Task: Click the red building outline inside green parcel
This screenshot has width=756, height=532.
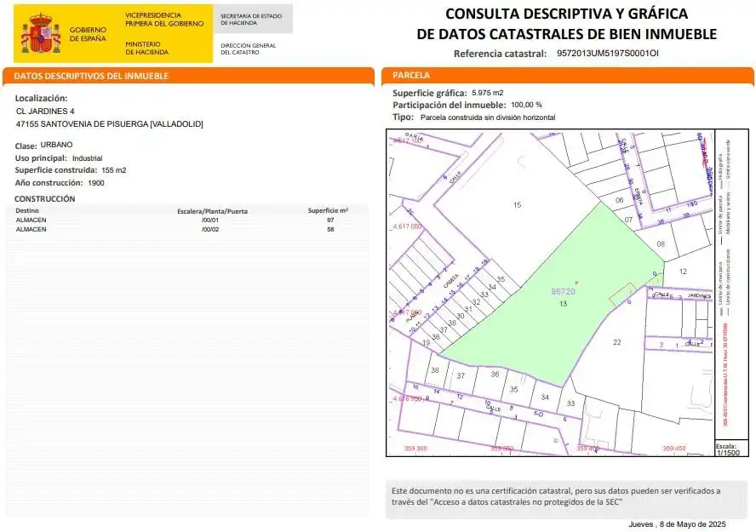Action: click(x=621, y=295)
